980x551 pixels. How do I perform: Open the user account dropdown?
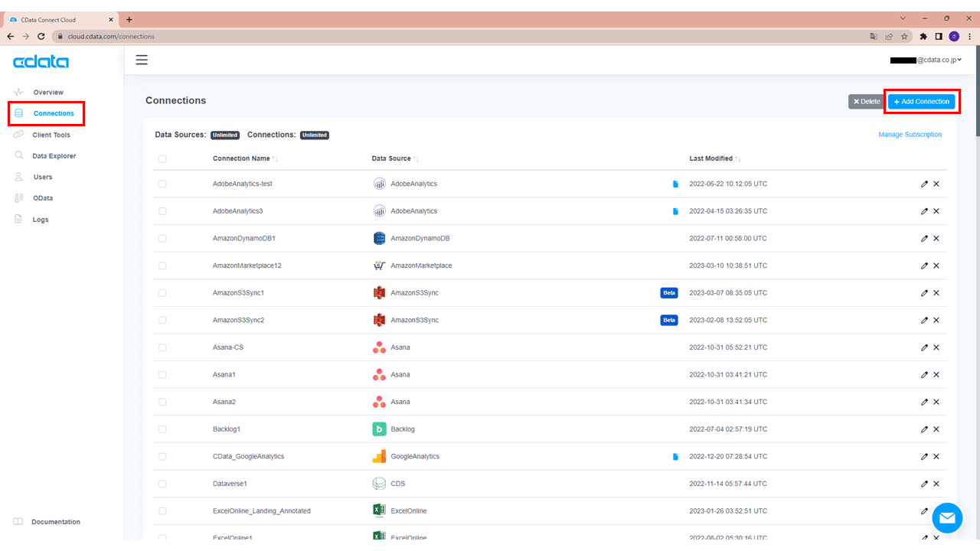click(926, 60)
